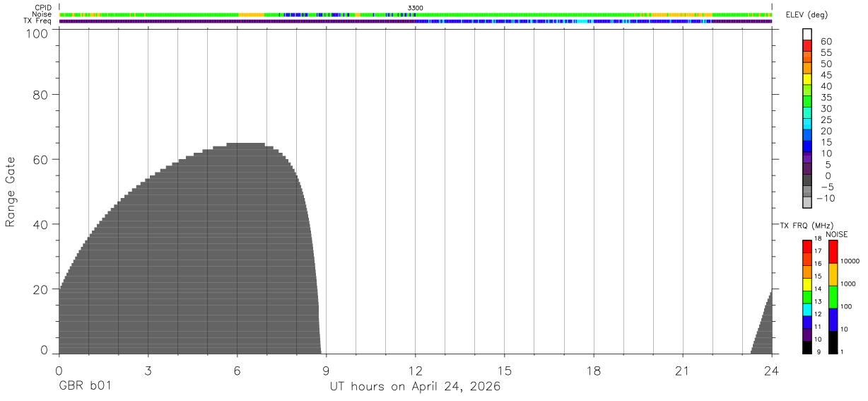This screenshot has width=868, height=401.
Task: Click the blue swatch in the NOISE legend
Action: [833, 320]
